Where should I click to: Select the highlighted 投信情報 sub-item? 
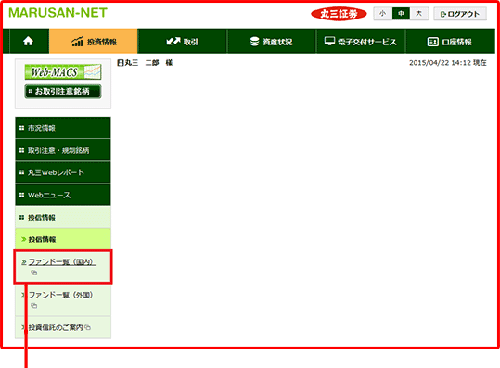(63, 239)
